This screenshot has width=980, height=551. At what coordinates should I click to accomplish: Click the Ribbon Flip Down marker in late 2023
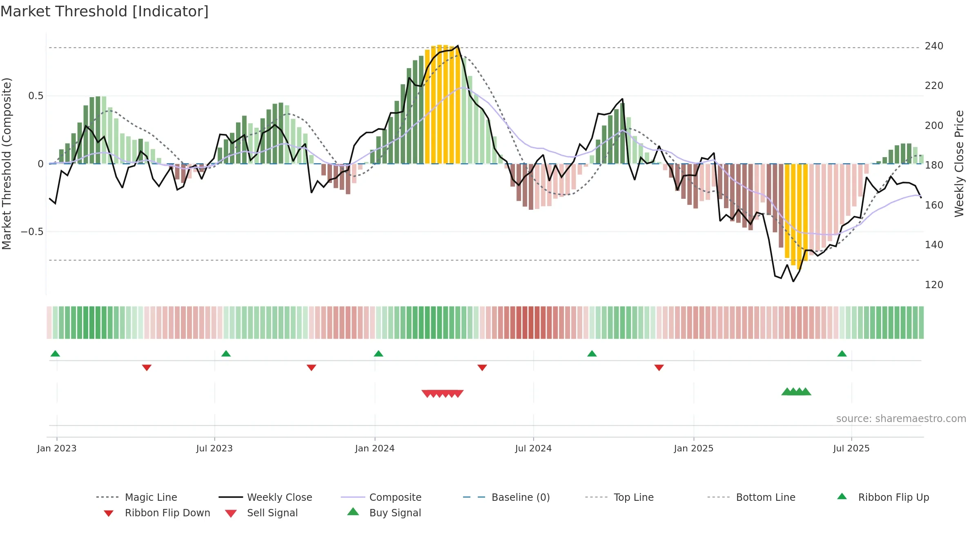[x=311, y=367]
